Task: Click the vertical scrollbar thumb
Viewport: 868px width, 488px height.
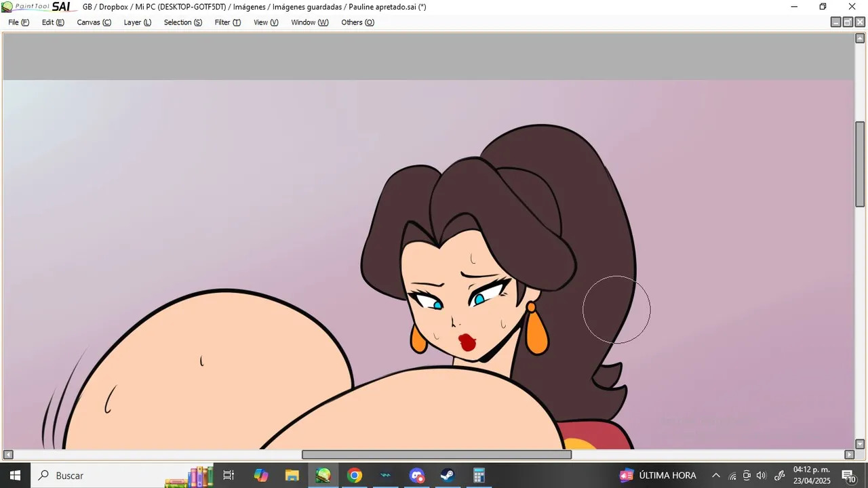Action: click(x=860, y=164)
